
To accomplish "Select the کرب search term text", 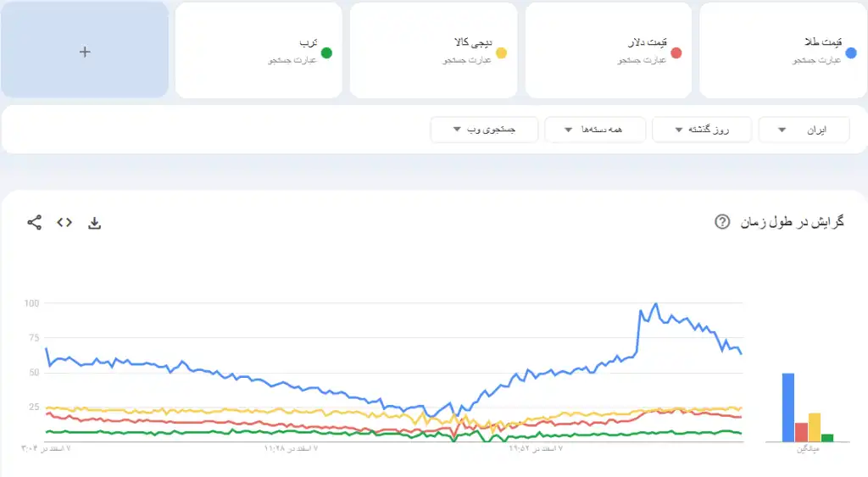I will click(x=309, y=42).
